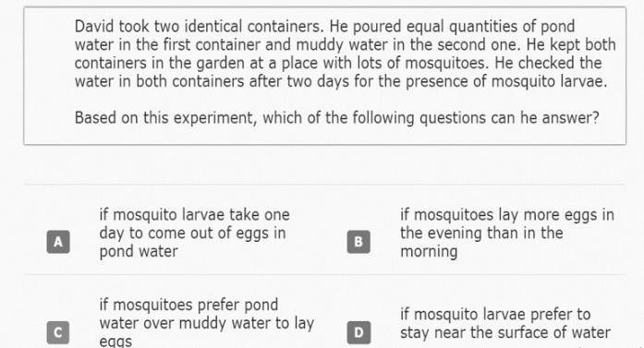Click 'day to come out of eggs in' line
This screenshot has width=644, height=348.
tap(192, 233)
